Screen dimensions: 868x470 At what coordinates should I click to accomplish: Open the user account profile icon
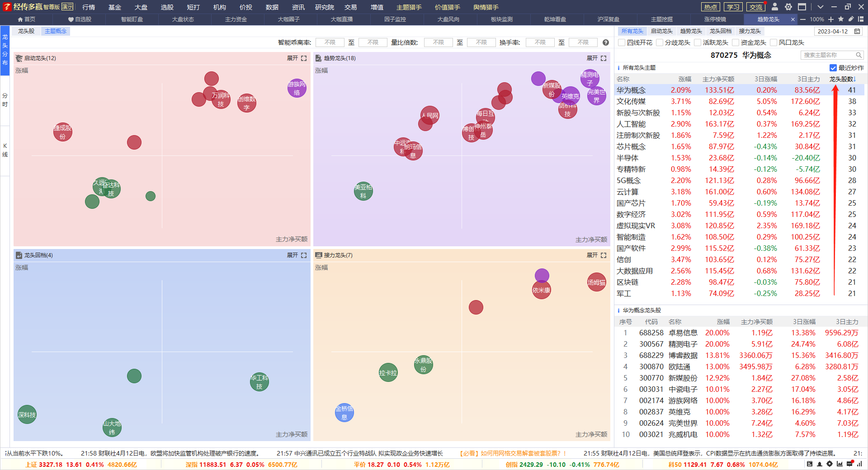pos(775,7)
